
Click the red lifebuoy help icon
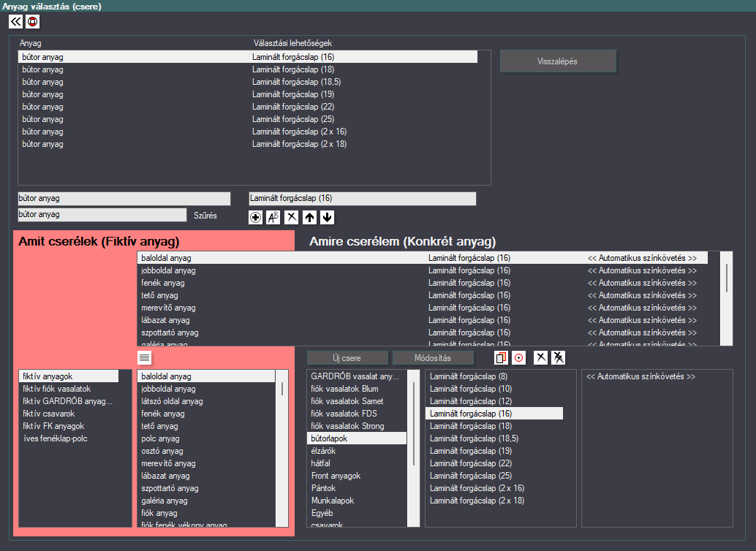[32, 22]
